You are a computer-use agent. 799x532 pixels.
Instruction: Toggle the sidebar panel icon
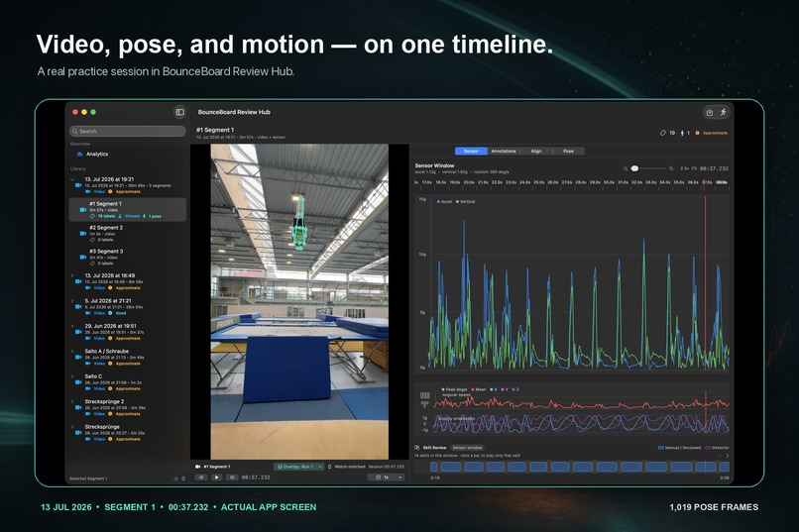click(x=179, y=112)
